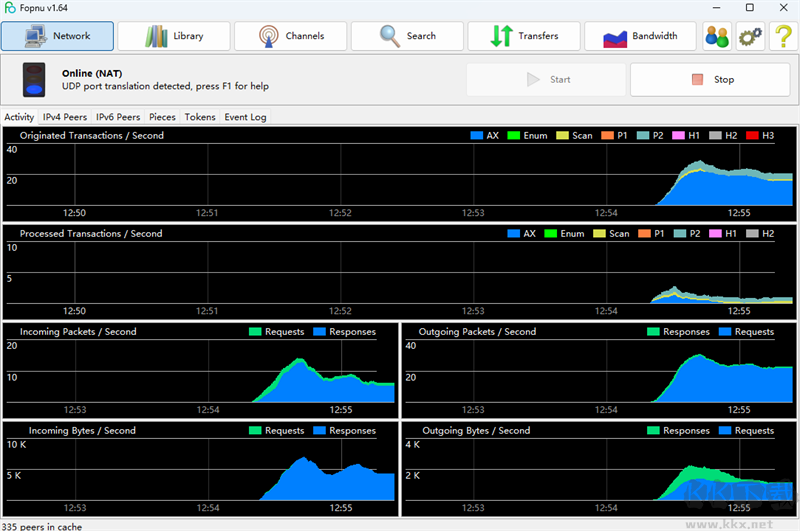
Task: Open settings via the gears icon
Action: (750, 36)
